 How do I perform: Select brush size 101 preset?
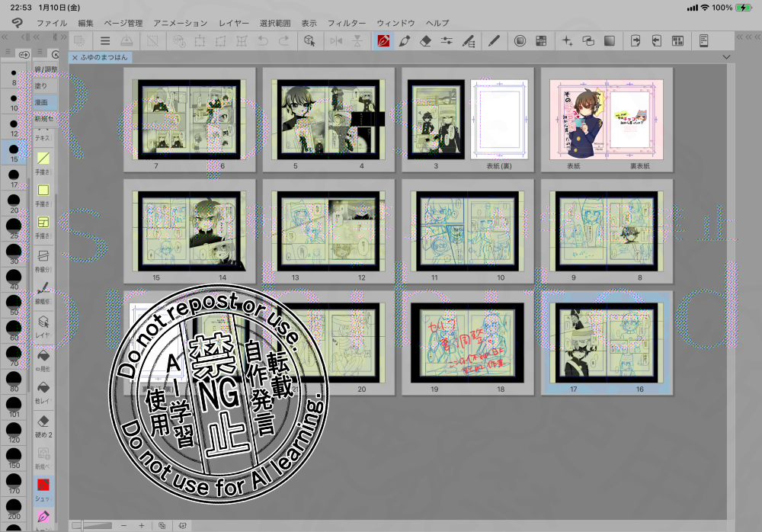tap(13, 405)
